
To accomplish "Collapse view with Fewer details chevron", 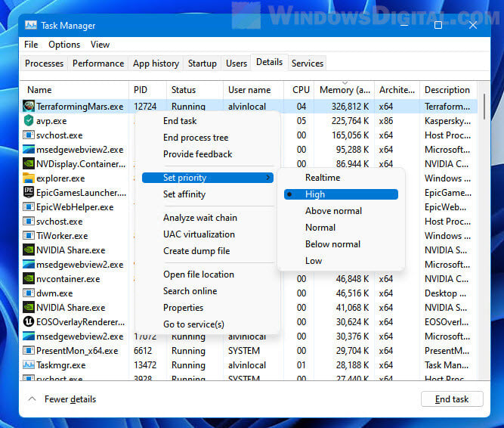I will point(32,399).
